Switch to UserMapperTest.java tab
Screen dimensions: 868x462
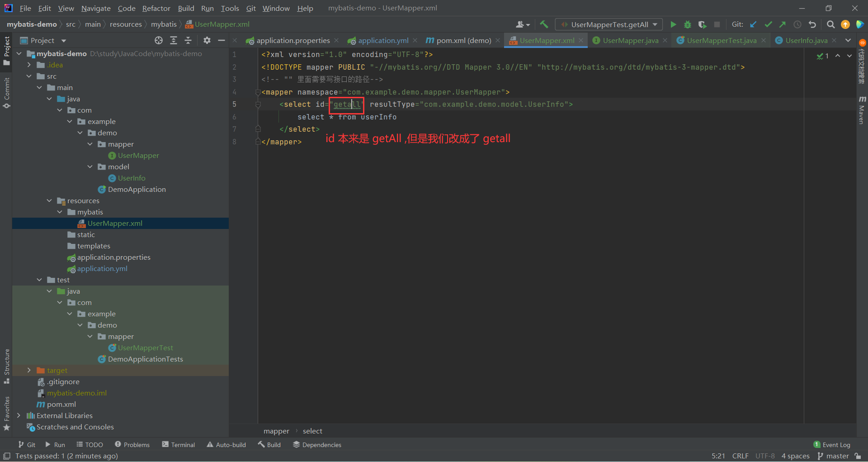tap(721, 40)
